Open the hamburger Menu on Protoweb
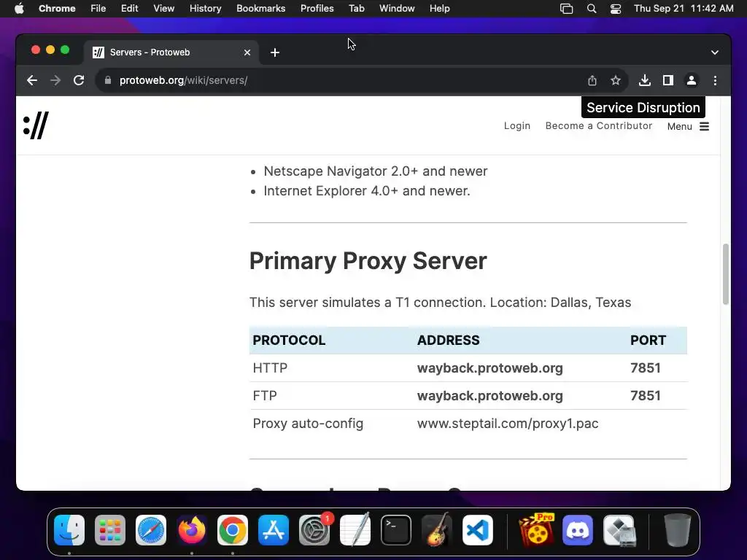The height and width of the screenshot is (560, 747). 688,126
